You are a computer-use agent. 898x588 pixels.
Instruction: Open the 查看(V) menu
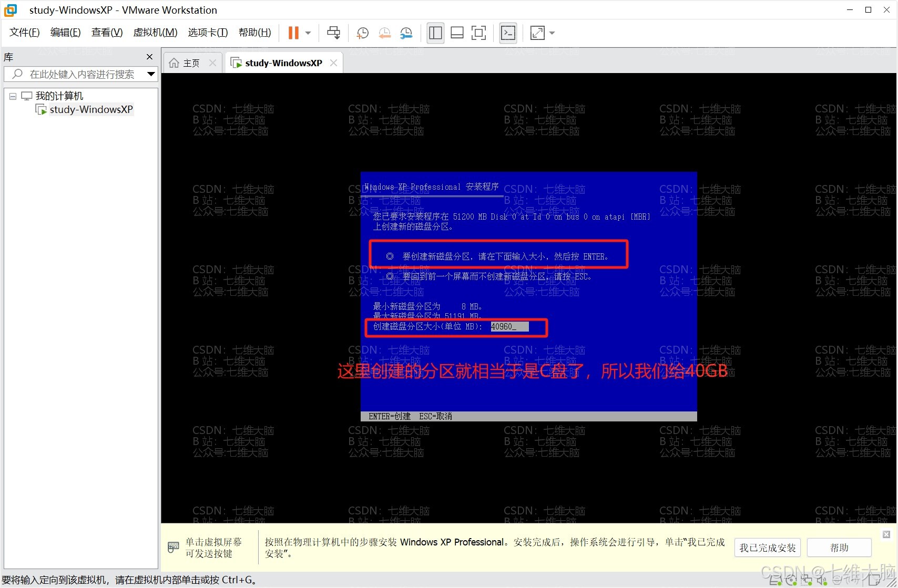point(107,33)
